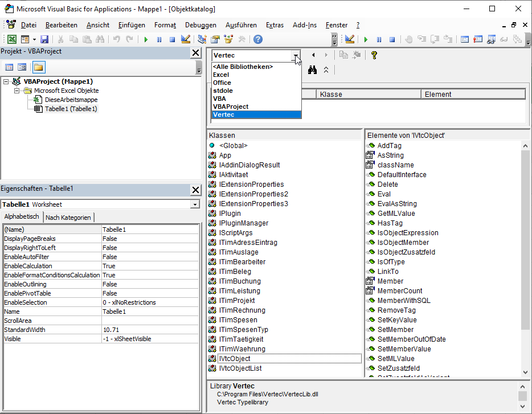Viewport: 532px width, 414px height.
Task: Open the Project Explorer toolbar icon
Action: (201, 39)
